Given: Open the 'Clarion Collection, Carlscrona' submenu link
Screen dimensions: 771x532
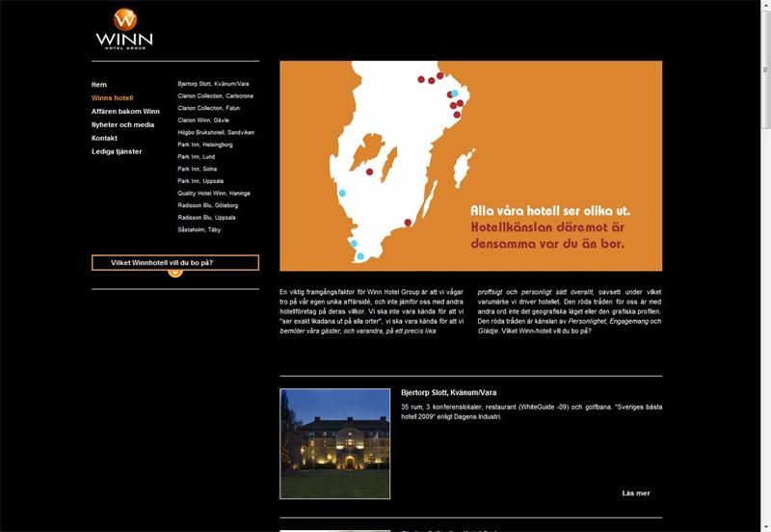Looking at the screenshot, I should coord(215,96).
